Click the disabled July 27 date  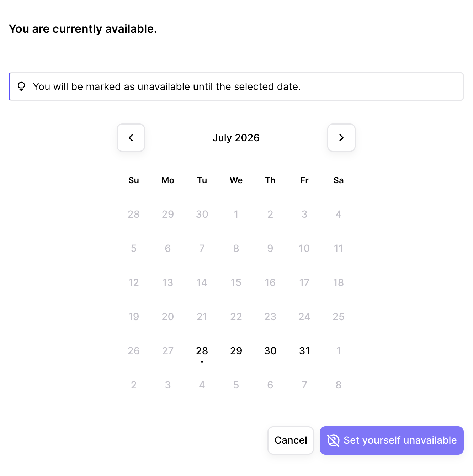pos(168,351)
